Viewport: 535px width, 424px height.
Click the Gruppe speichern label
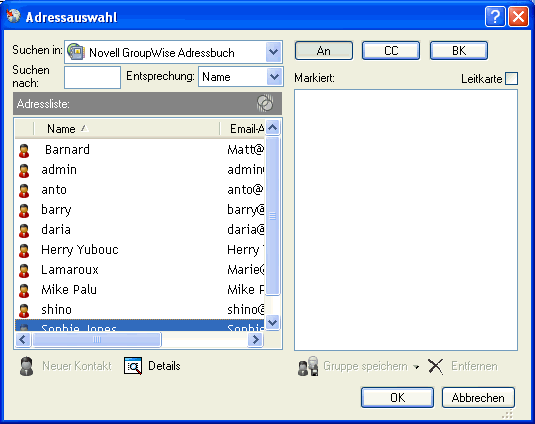(x=365, y=366)
